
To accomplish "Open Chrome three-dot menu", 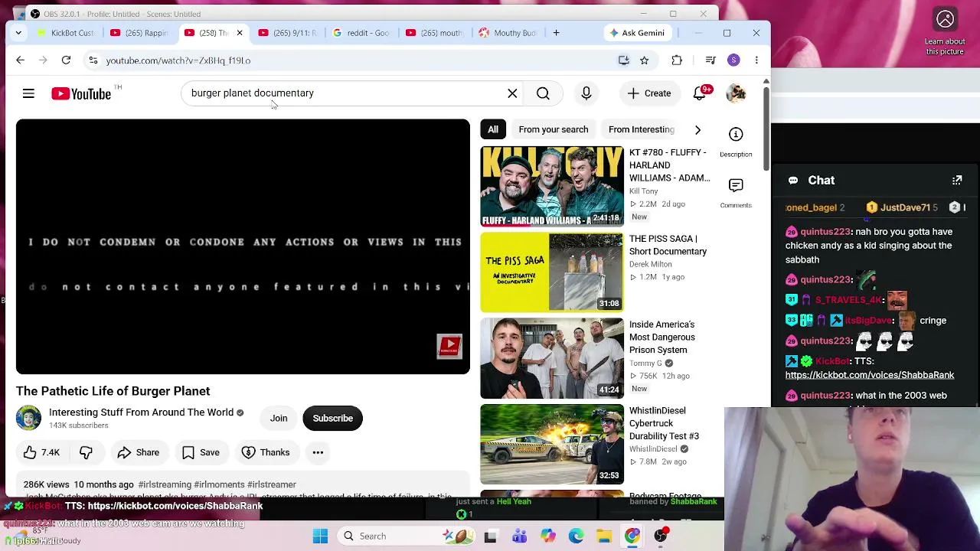I will tap(756, 60).
